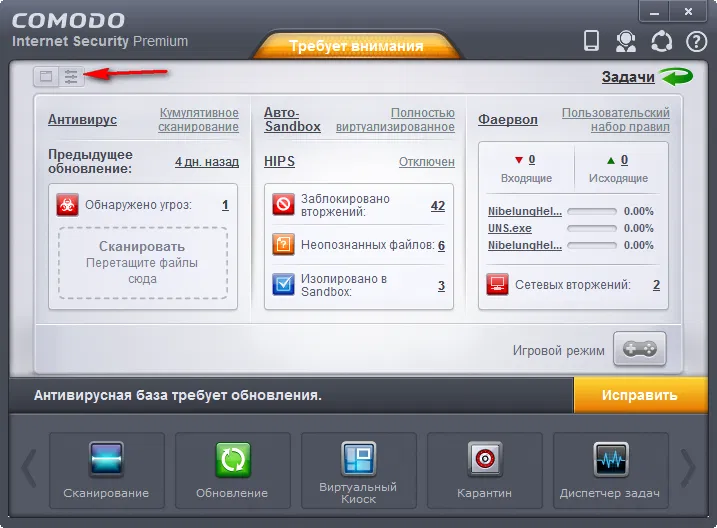Click Антивирусная база требует обновления message
The width and height of the screenshot is (717, 528).
tap(177, 395)
